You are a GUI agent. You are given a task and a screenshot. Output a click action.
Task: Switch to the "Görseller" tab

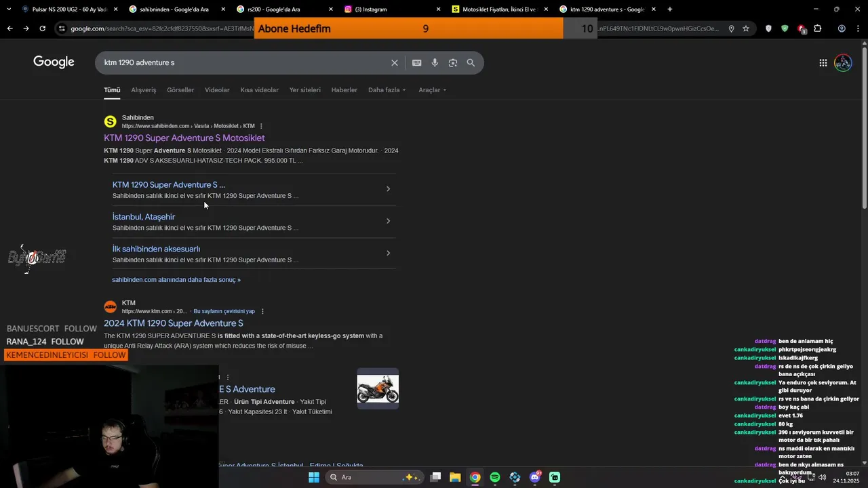click(180, 90)
